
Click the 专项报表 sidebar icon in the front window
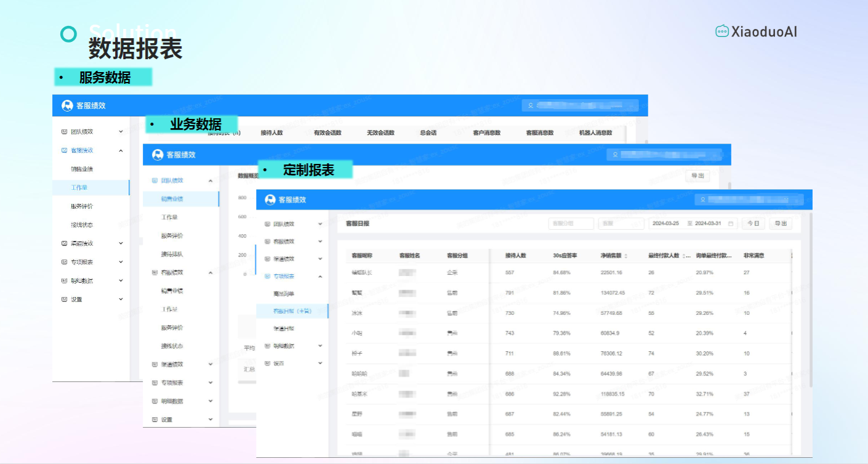[x=267, y=277]
